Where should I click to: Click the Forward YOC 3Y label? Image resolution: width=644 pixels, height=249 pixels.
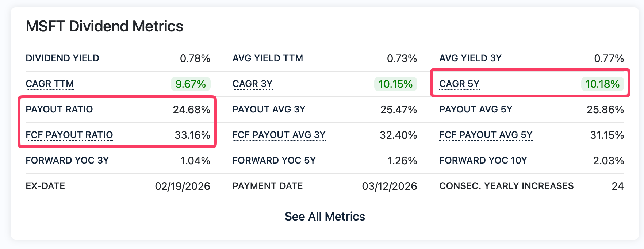(67, 160)
